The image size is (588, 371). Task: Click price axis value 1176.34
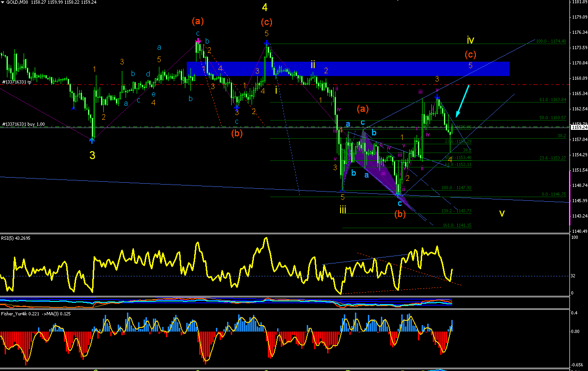click(x=580, y=32)
